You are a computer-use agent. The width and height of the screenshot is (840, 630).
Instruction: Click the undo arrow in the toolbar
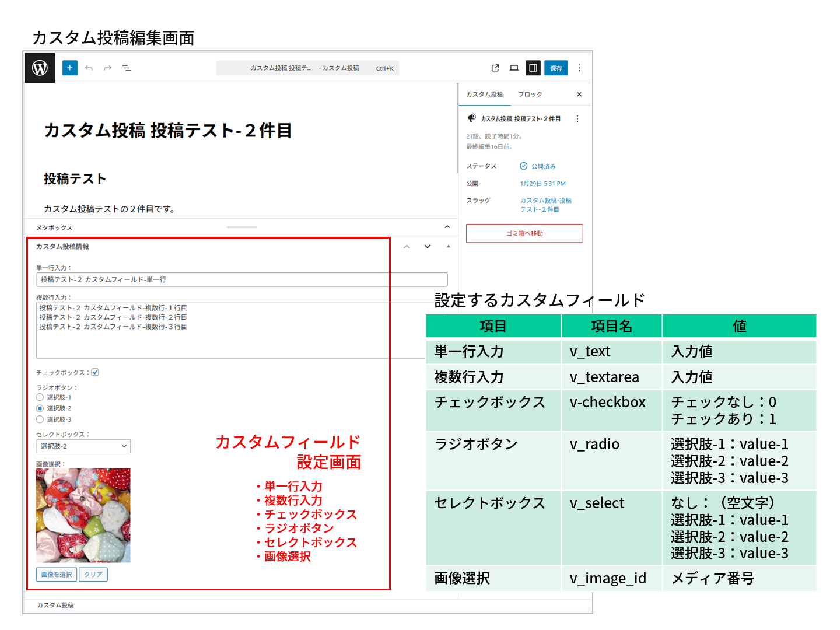coord(89,68)
